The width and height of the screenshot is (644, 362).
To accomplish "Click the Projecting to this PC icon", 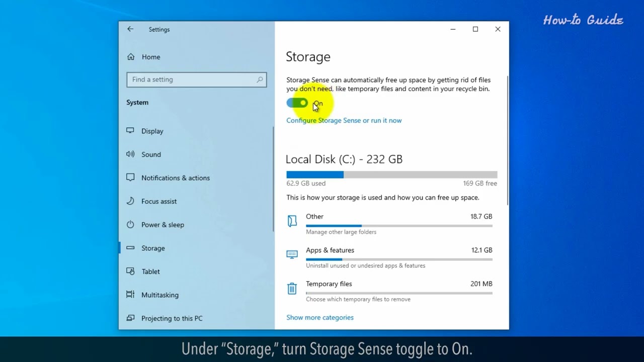I will click(130, 318).
